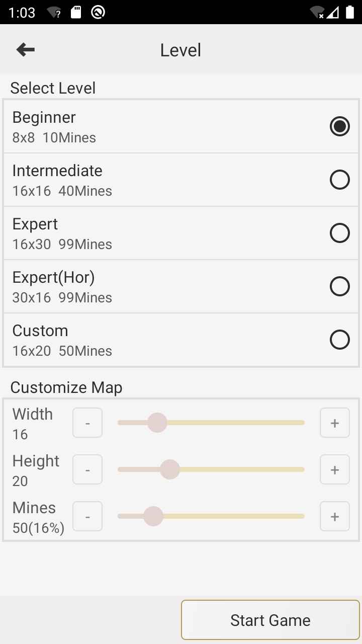Choose the Expert radio button

[340, 233]
